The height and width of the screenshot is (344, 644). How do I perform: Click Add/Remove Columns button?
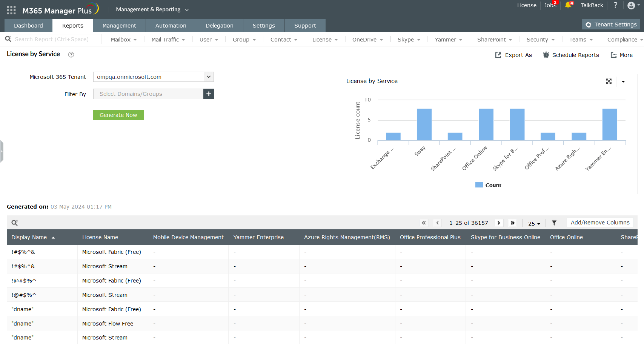point(600,223)
